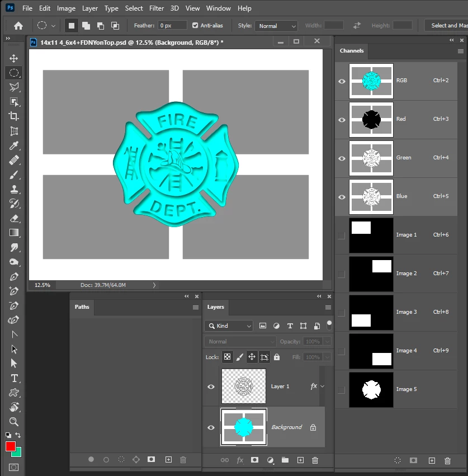The image size is (468, 476).
Task: Toggle Quick Mask mode
Action: (13, 467)
